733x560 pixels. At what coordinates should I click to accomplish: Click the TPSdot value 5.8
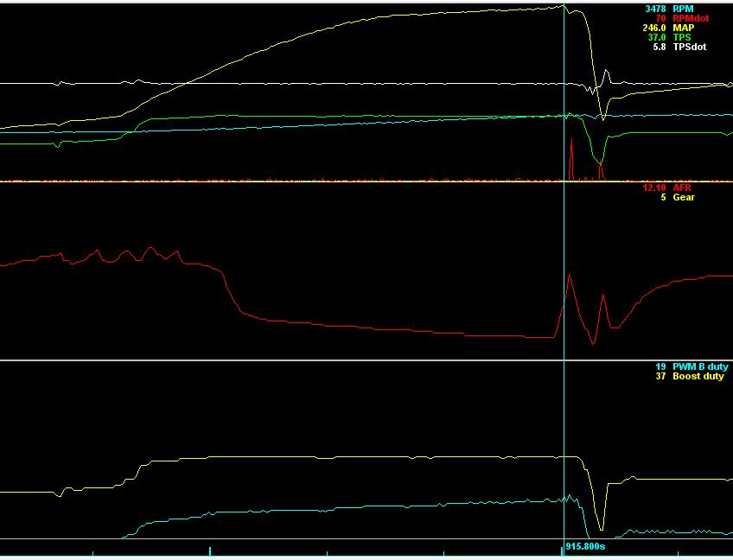coord(660,47)
